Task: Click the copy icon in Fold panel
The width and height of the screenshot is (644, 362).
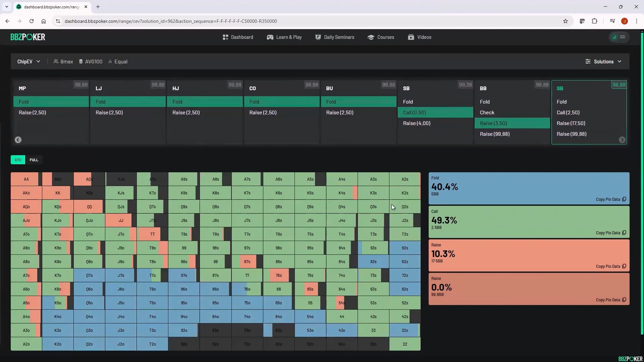Action: tap(624, 199)
